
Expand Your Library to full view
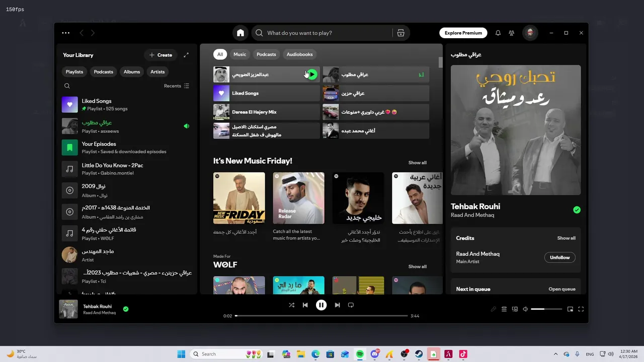click(x=186, y=55)
